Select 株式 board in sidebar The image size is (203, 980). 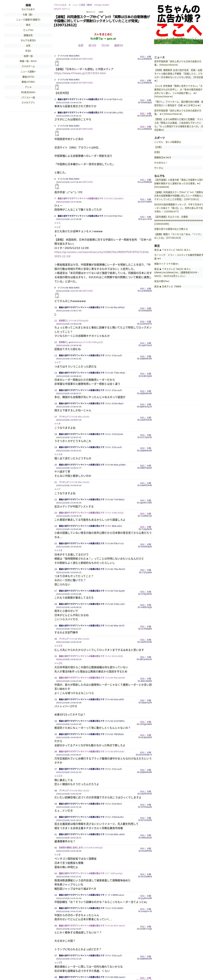(x=28, y=25)
